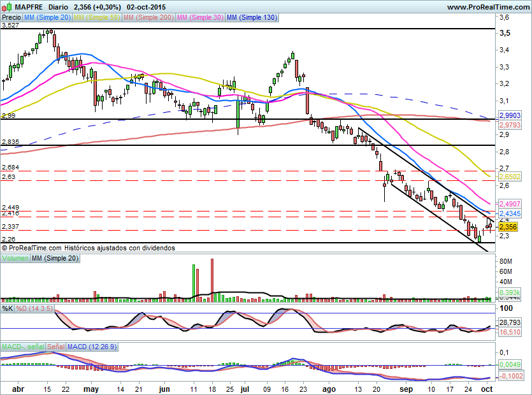The image size is (532, 395).
Task: Select the MM (Simple 130) dark blue label
Action: (252, 17)
